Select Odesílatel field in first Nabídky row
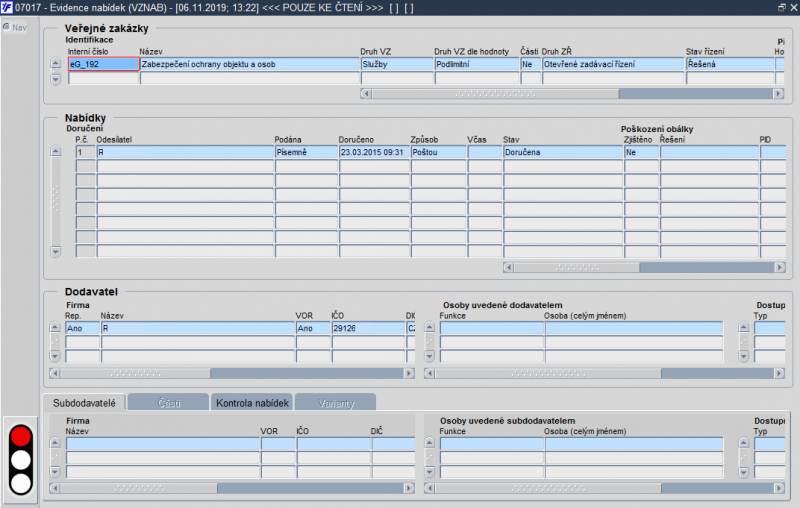Screen dimensions: 800x508 coord(185,152)
